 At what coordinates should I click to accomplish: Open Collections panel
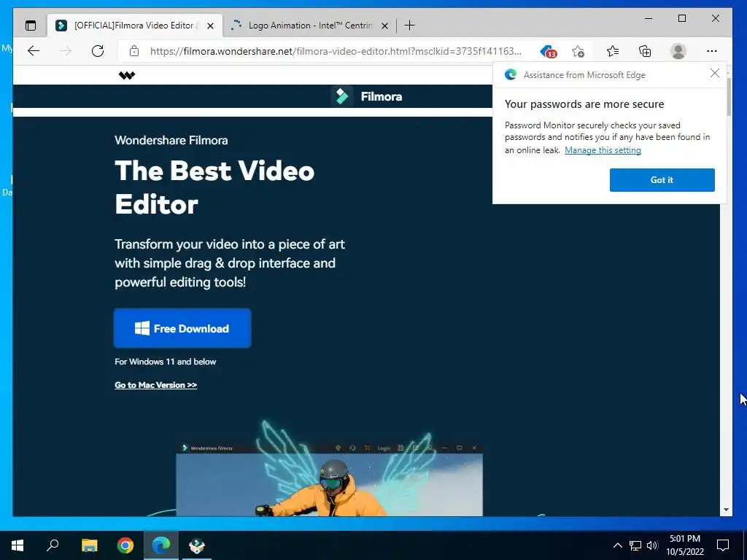[645, 51]
